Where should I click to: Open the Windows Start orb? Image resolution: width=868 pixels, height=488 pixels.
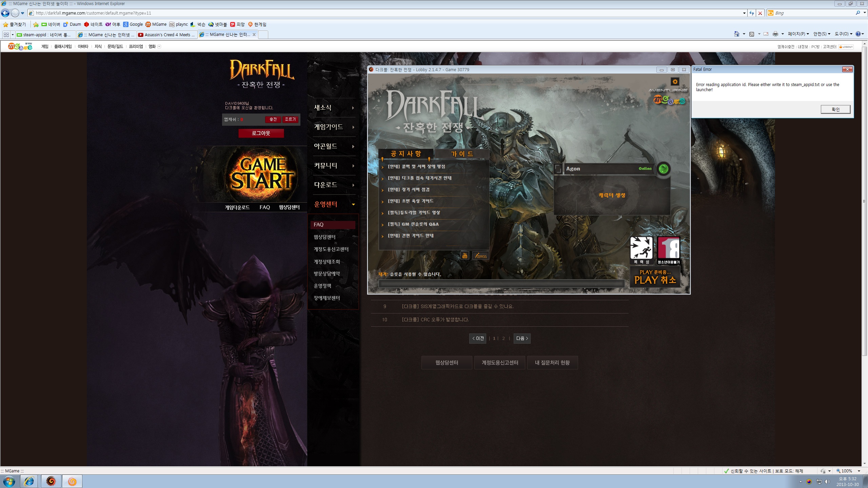tap(9, 481)
